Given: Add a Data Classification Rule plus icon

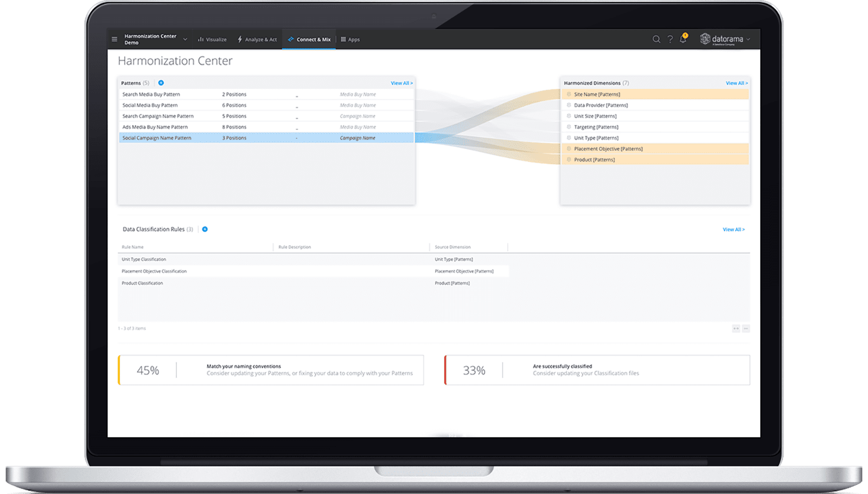Looking at the screenshot, I should pos(205,229).
